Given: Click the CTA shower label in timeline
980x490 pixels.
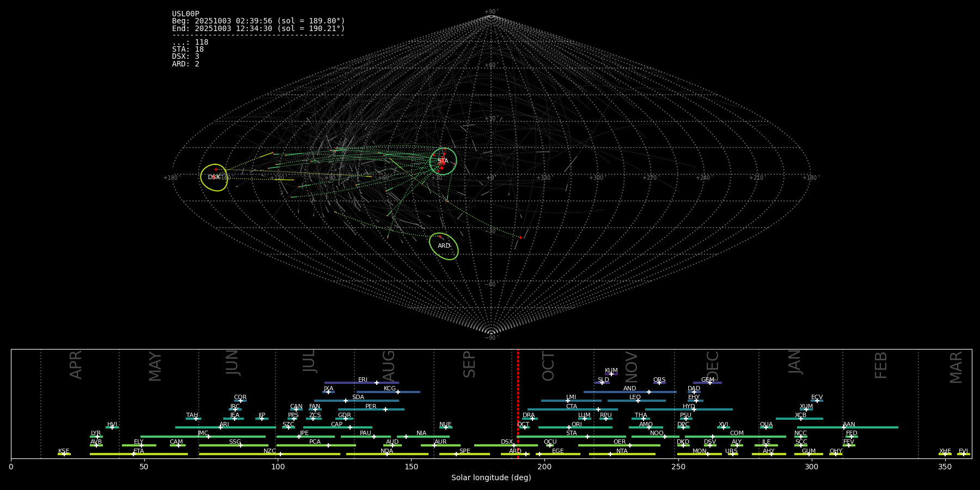Looking at the screenshot, I should pyautogui.click(x=572, y=406).
